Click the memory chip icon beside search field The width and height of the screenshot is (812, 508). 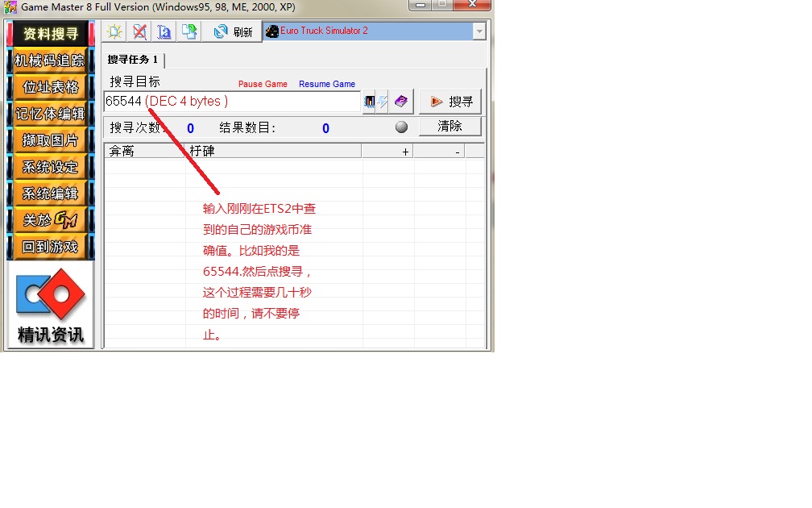371,102
